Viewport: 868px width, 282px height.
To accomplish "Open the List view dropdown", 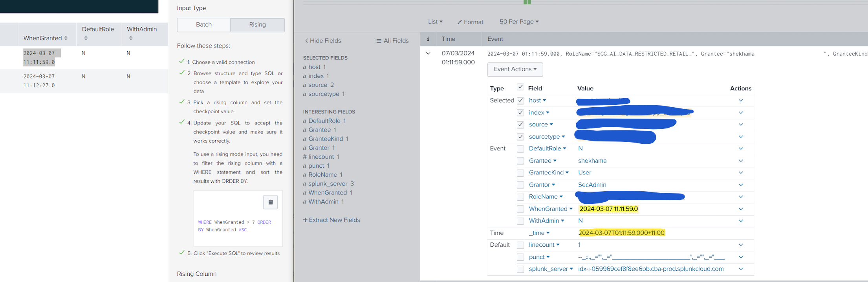I will pos(435,22).
